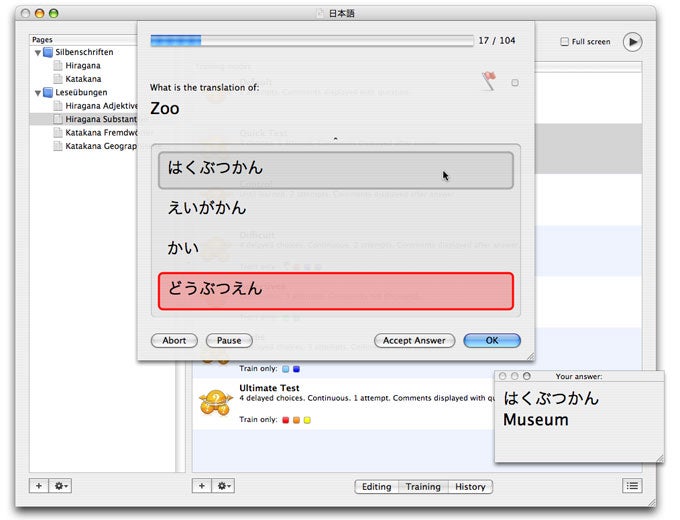Screen dimensions: 680x520
Task: Click the small square button beside the flag
Action: pyautogui.click(x=515, y=83)
